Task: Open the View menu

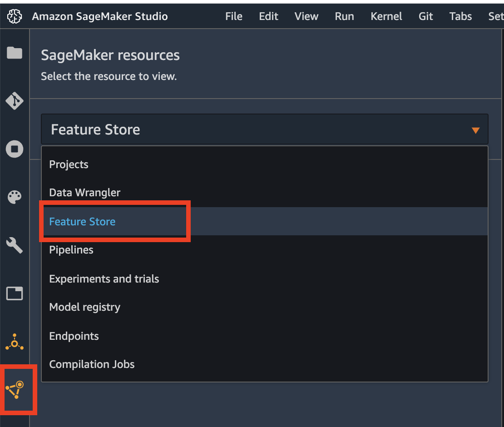Action: tap(306, 16)
